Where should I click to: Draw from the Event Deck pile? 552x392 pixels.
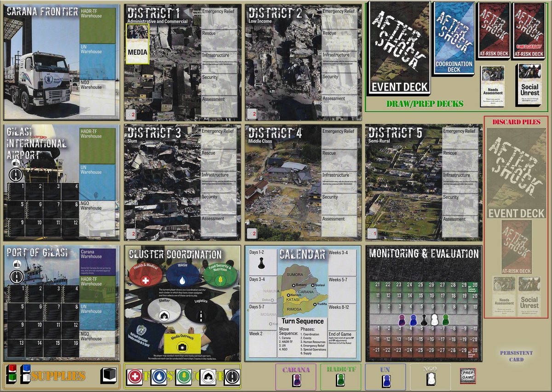coord(399,48)
